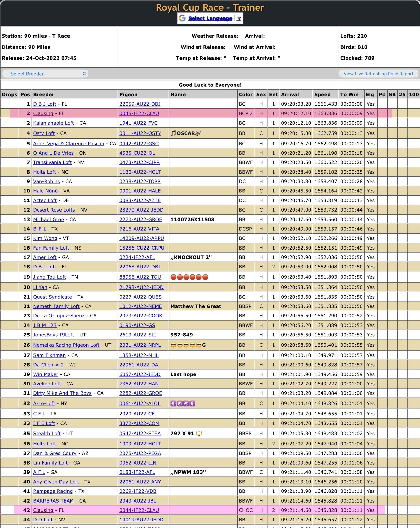The image size is (420, 528).
Task: Open pigeon 22059-AU22-DBJ link
Action: pos(140,104)
